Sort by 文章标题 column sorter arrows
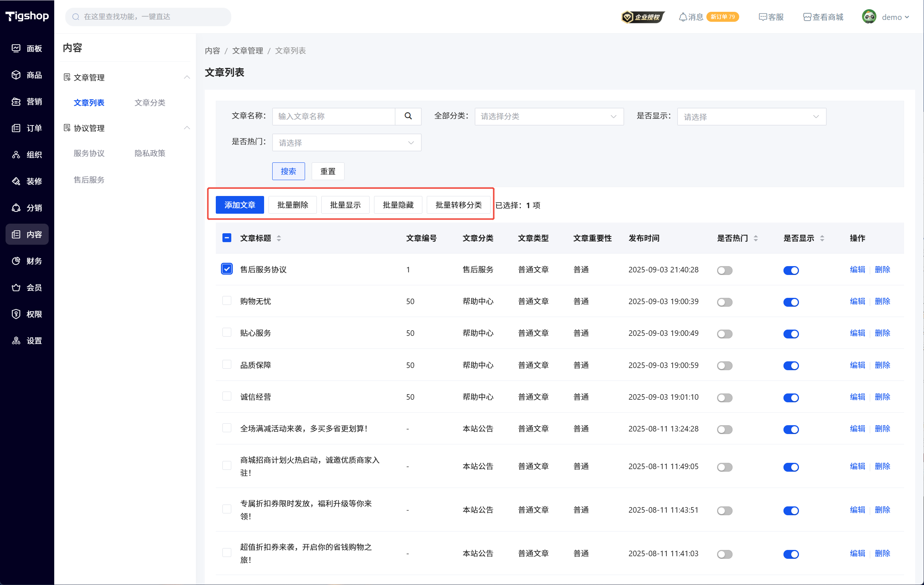This screenshot has width=924, height=585. (279, 238)
